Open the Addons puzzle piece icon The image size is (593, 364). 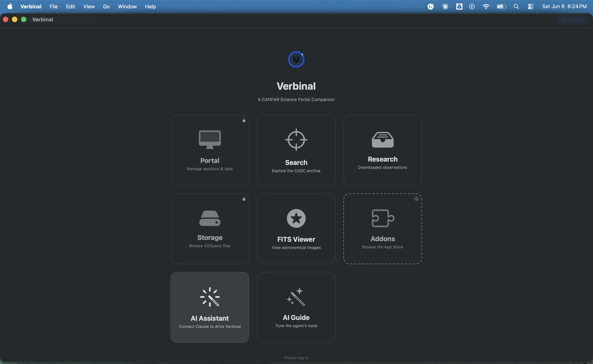383,218
